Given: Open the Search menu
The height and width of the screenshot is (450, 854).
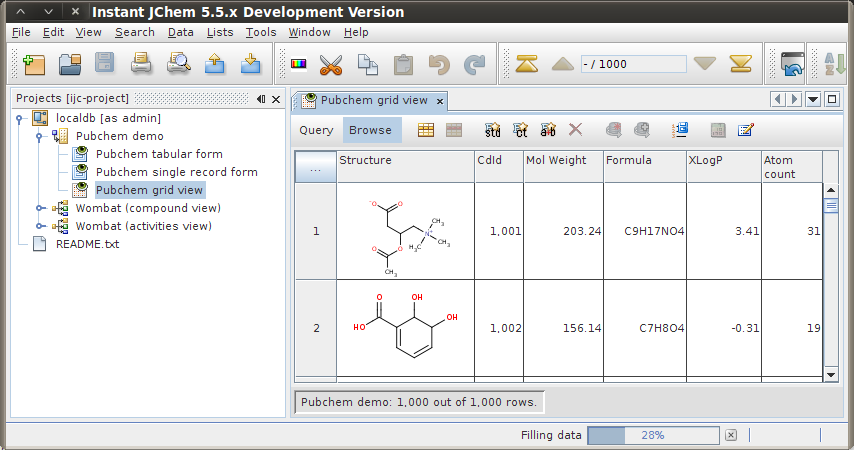Looking at the screenshot, I should click(134, 32).
